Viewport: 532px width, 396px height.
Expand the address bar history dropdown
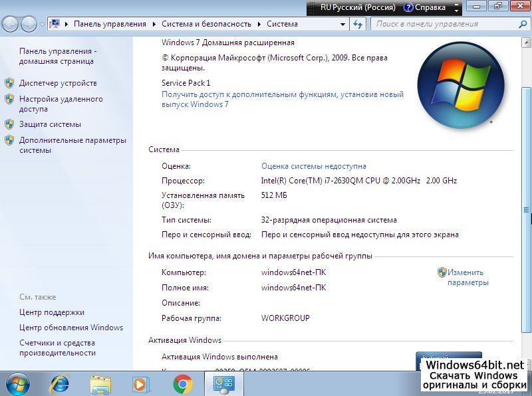point(342,25)
